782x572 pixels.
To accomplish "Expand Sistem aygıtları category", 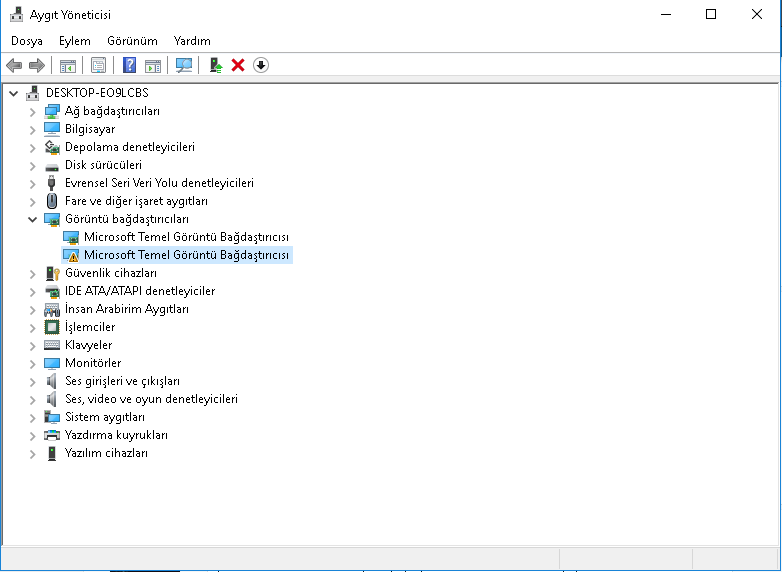I will pyautogui.click(x=32, y=417).
